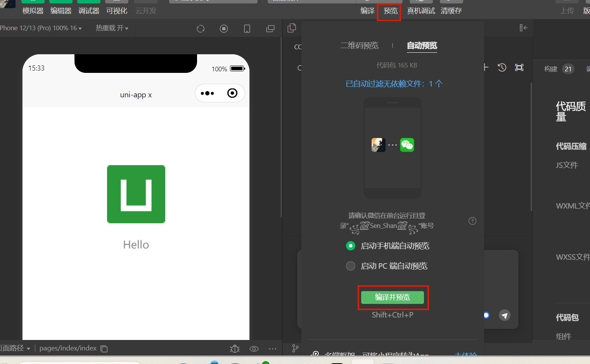Click the stop simulator icon
The width and height of the screenshot is (590, 364).
(x=224, y=29)
